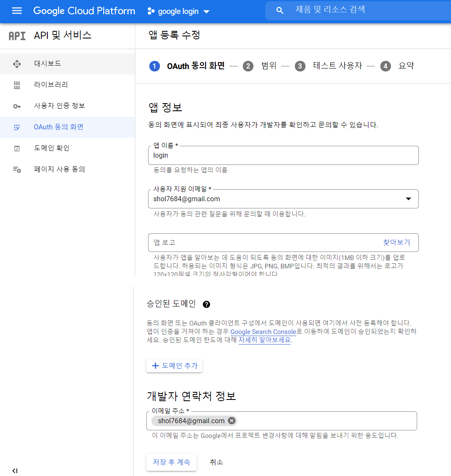The height and width of the screenshot is (476, 451).
Task: Click the API 및 서비스 header text
Action: coord(63,35)
